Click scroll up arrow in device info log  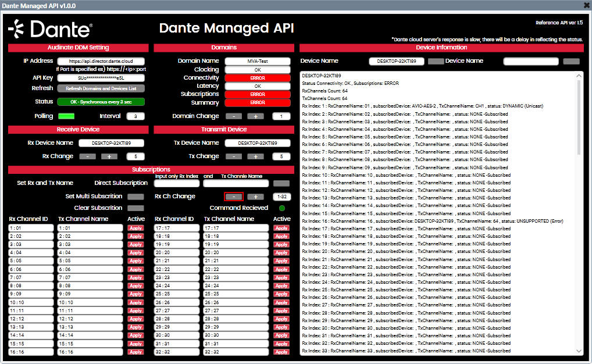pos(579,76)
